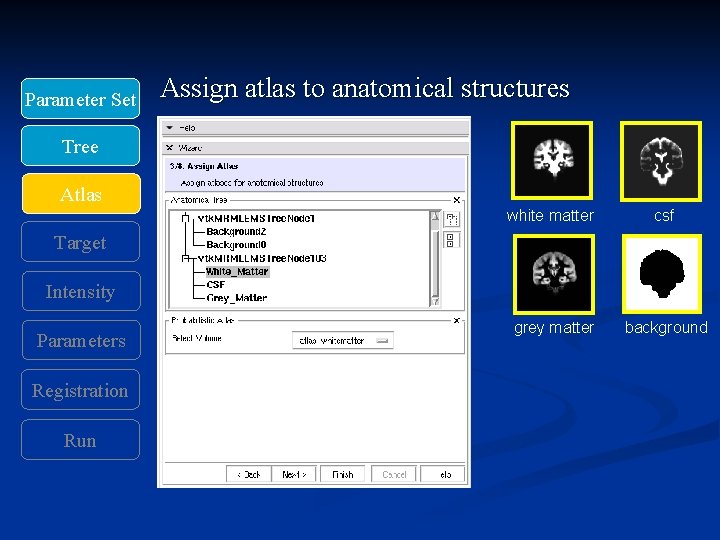Image resolution: width=720 pixels, height=540 pixels.
Task: Select Grey_Matter tree node
Action: 236,298
